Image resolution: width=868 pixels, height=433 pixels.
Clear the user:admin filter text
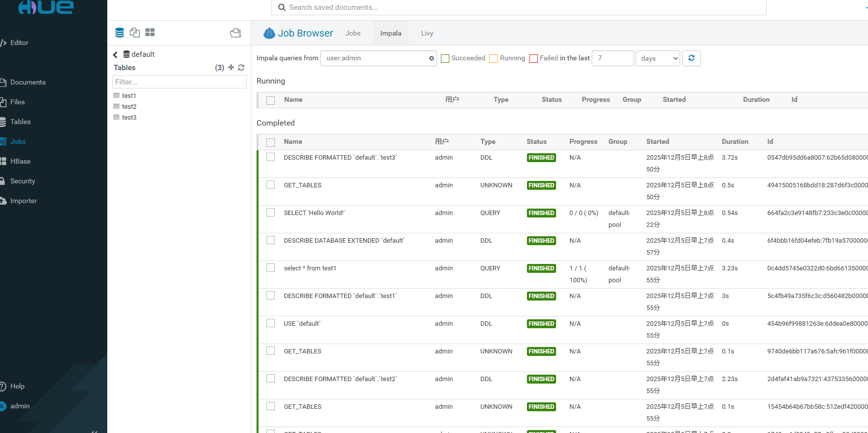coord(432,58)
